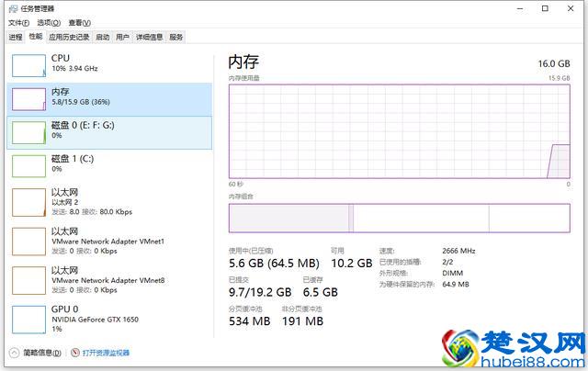The height and width of the screenshot is (371, 588).
Task: Collapse to 简略信息 using chevron button
Action: tap(14, 353)
